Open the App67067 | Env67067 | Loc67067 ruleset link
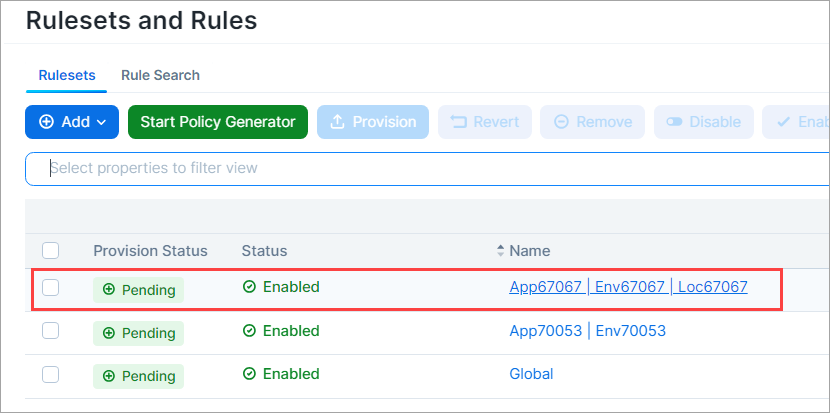 (628, 287)
